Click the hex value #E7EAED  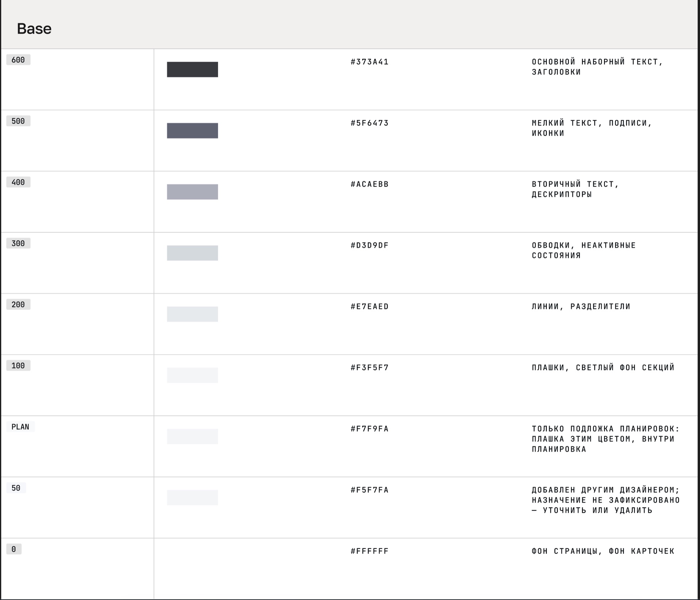pos(370,307)
